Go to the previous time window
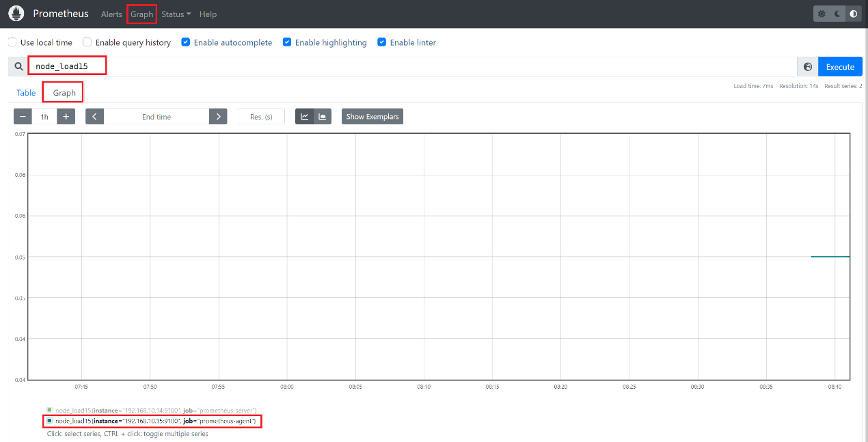 pyautogui.click(x=94, y=117)
